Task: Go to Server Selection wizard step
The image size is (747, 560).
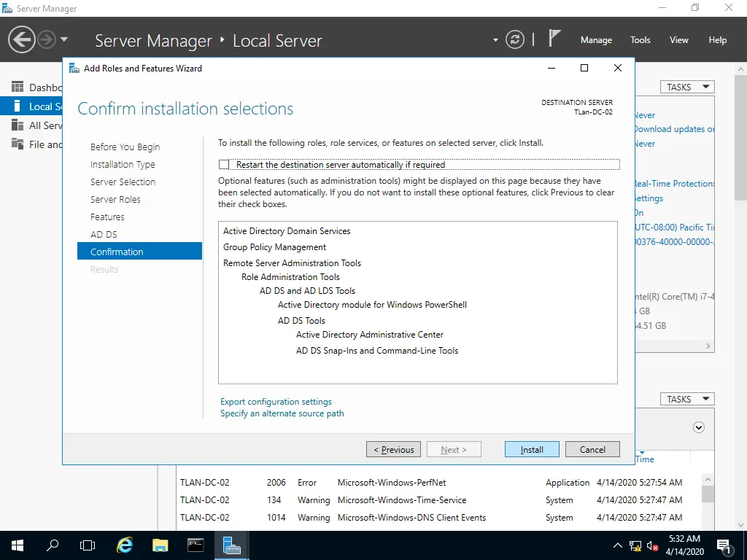Action: click(123, 182)
